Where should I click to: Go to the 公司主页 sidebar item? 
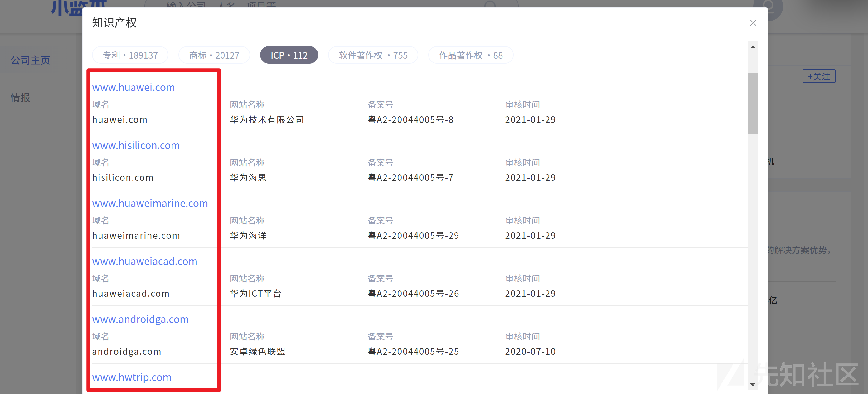tap(30, 60)
